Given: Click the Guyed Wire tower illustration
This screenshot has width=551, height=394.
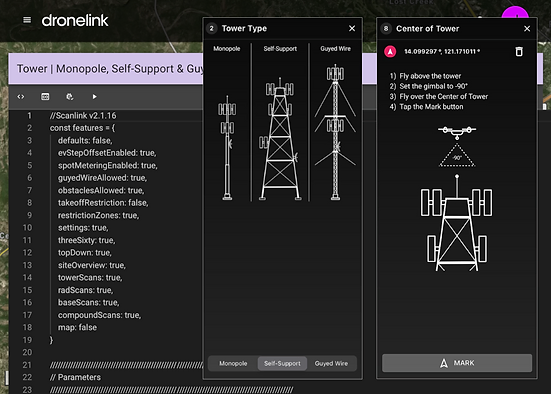Looking at the screenshot, I should pos(335,132).
